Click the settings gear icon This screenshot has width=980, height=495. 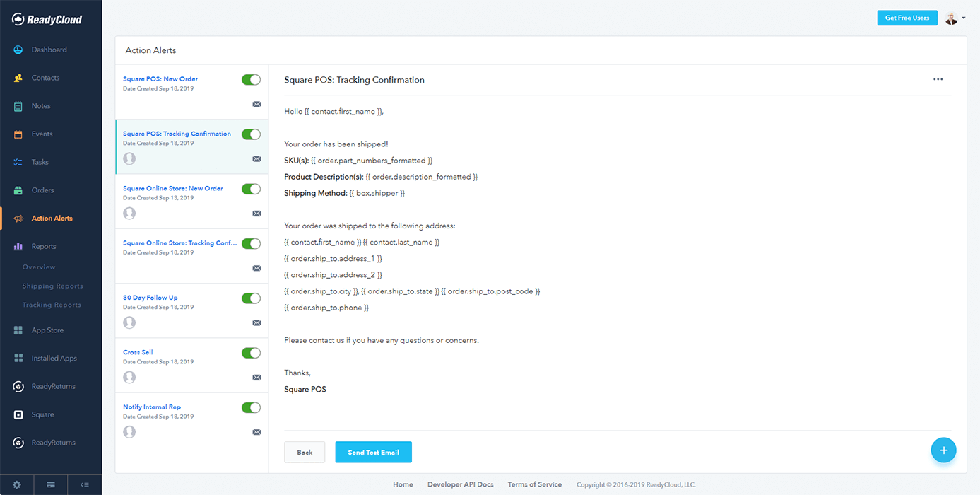tap(17, 485)
